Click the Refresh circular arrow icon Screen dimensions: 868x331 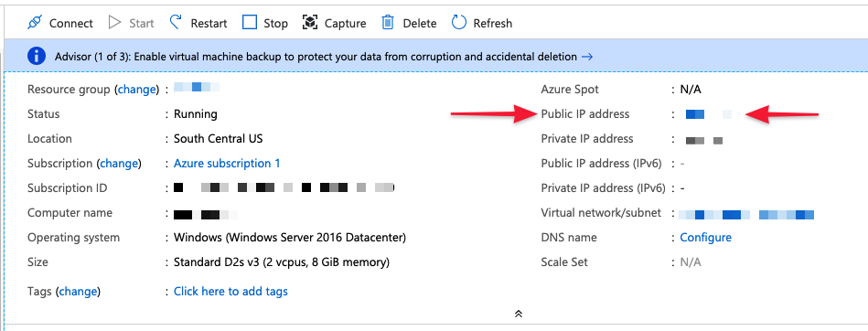click(459, 23)
